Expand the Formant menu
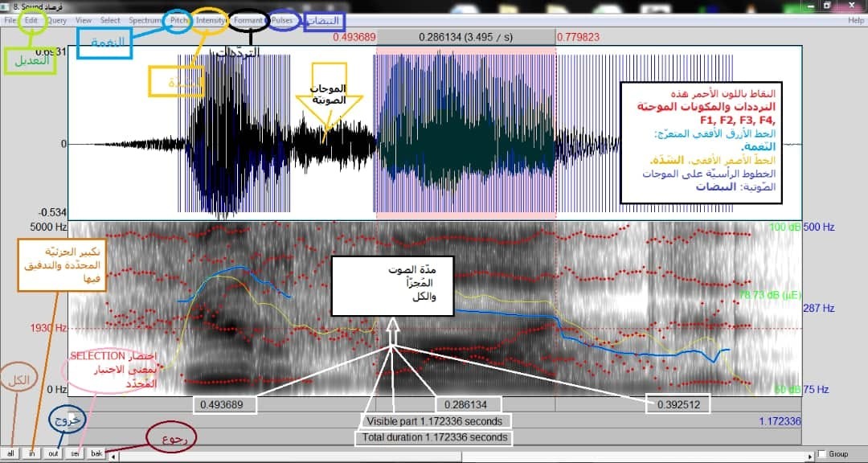Image resolution: width=868 pixels, height=463 pixels. click(248, 19)
